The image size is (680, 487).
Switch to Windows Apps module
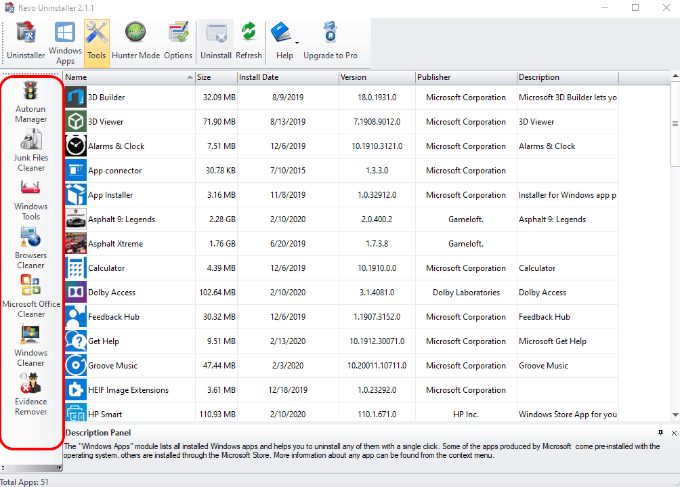65,42
